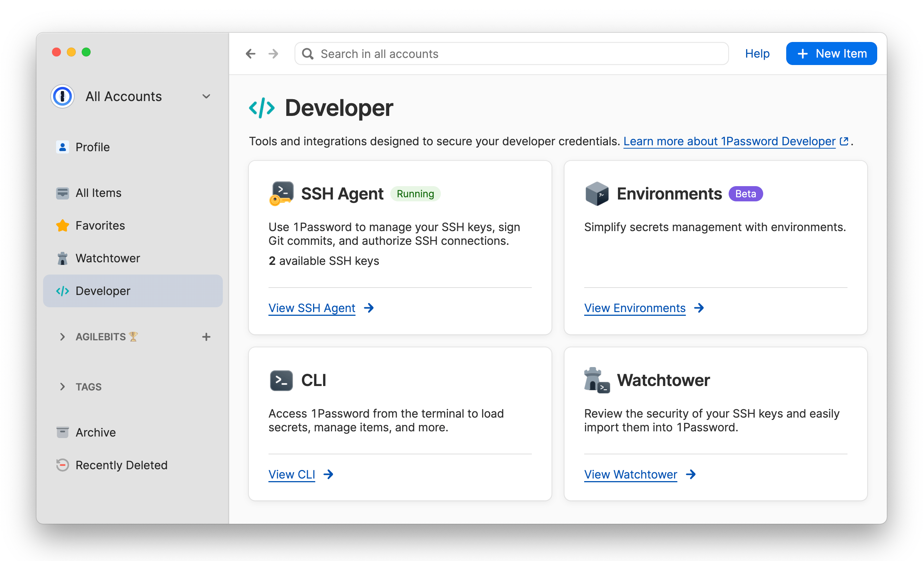
Task: Select the Profile person icon in sidebar
Action: (62, 147)
